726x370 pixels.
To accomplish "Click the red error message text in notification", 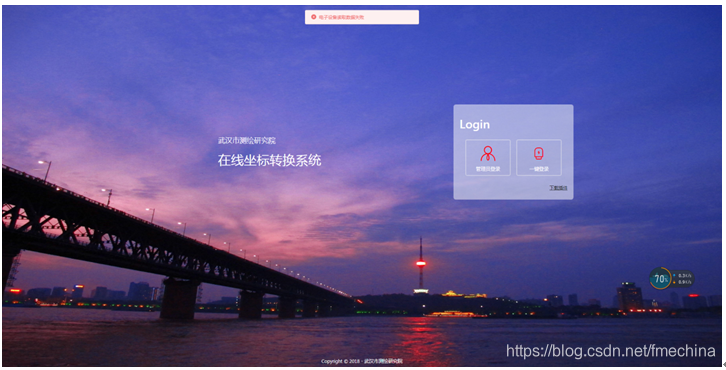I will (x=341, y=17).
